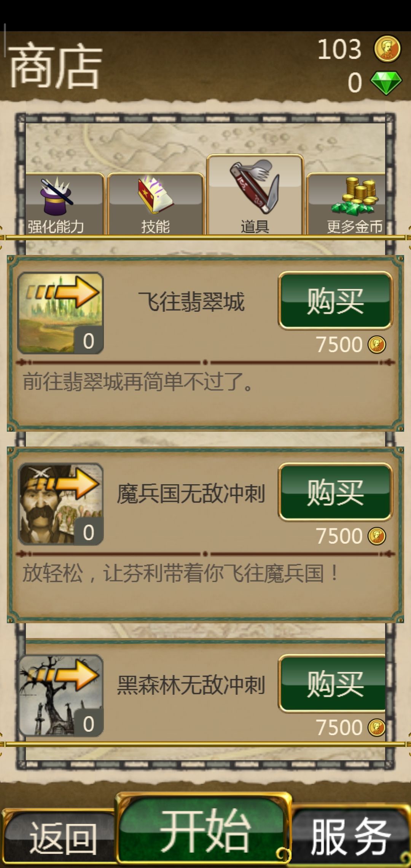Buy the 飞往翡翠城 item
Viewport: 411px width, 868px height.
coord(335,301)
